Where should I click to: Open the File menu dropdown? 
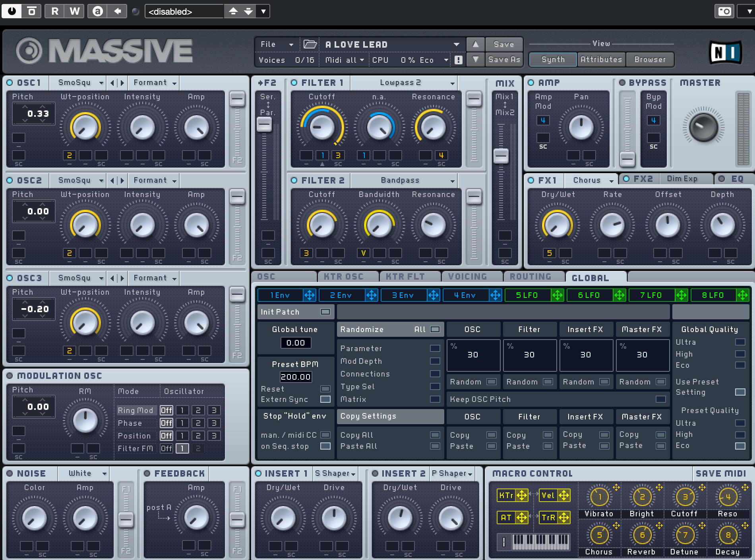tap(277, 44)
